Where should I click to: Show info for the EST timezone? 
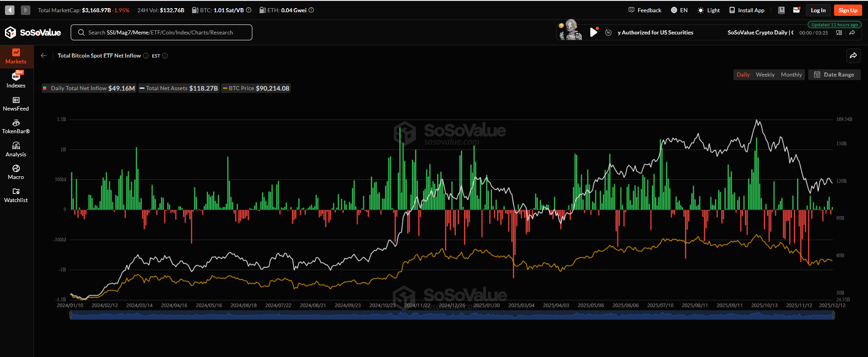[165, 56]
